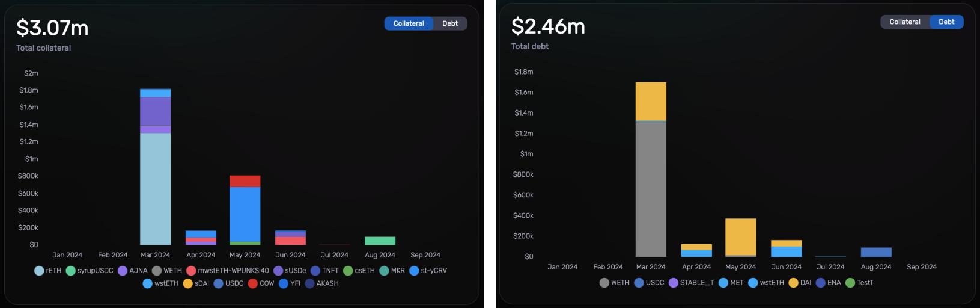
Task: Toggle the rETH legend entry
Action: 48,271
